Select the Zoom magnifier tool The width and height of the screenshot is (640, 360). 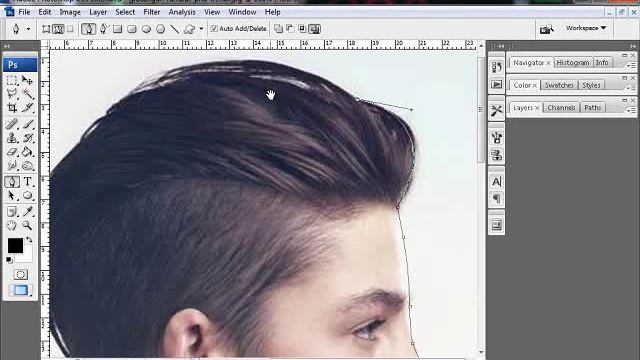(x=27, y=225)
